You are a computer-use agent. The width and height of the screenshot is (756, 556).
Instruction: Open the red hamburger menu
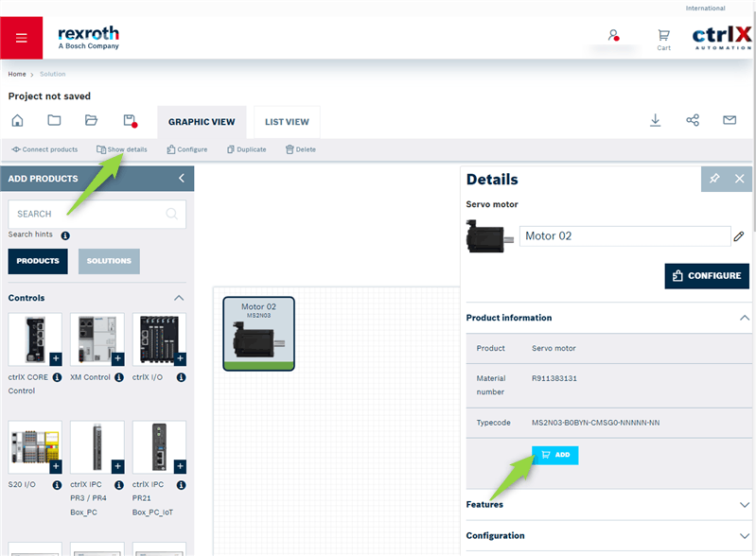click(x=21, y=38)
